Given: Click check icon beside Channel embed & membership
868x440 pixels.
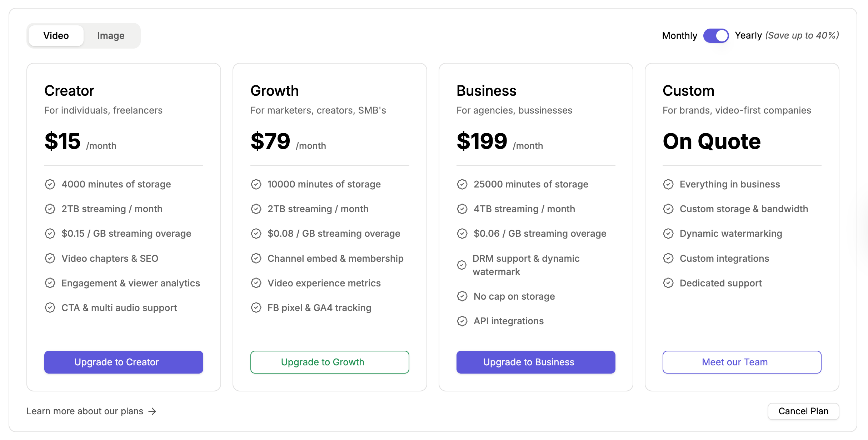Looking at the screenshot, I should click(256, 258).
